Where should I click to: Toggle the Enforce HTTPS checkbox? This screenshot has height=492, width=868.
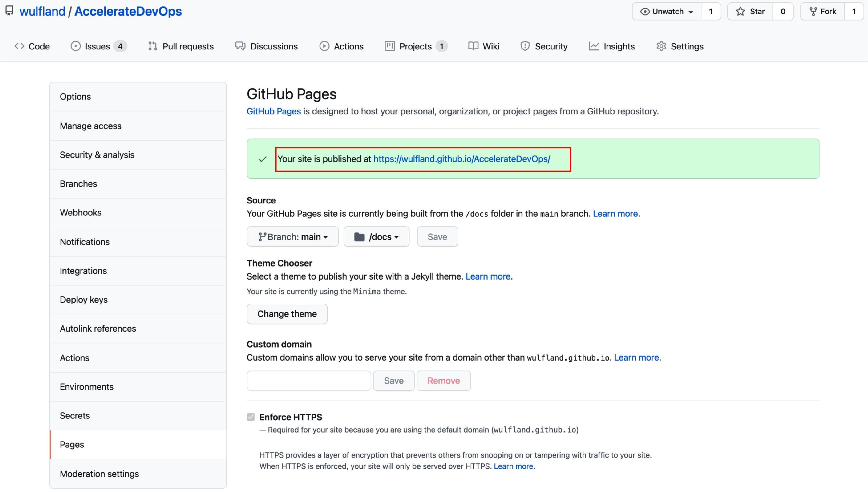click(x=251, y=417)
